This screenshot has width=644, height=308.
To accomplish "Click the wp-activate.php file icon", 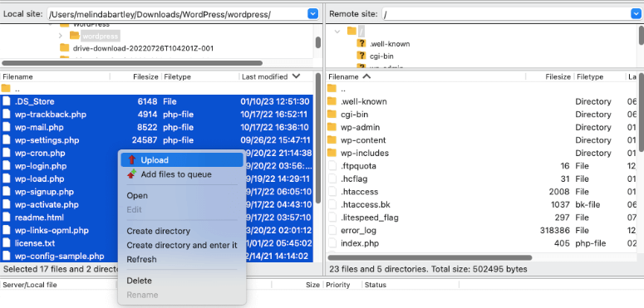I will 6,205.
